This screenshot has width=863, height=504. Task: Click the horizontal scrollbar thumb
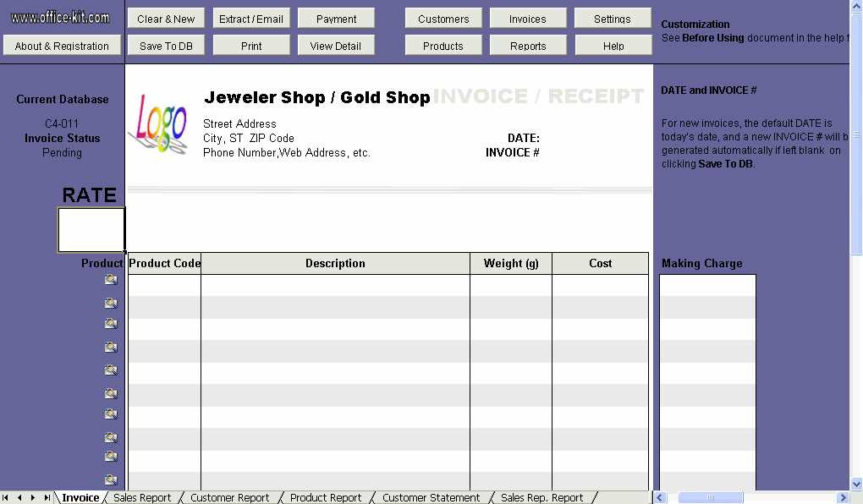tap(710, 498)
